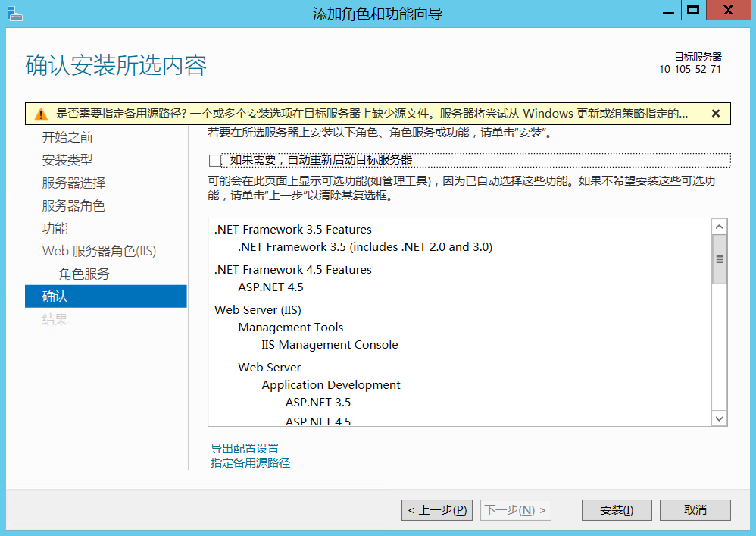
Task: Select Web Server (IIS) row
Action: pos(258,310)
